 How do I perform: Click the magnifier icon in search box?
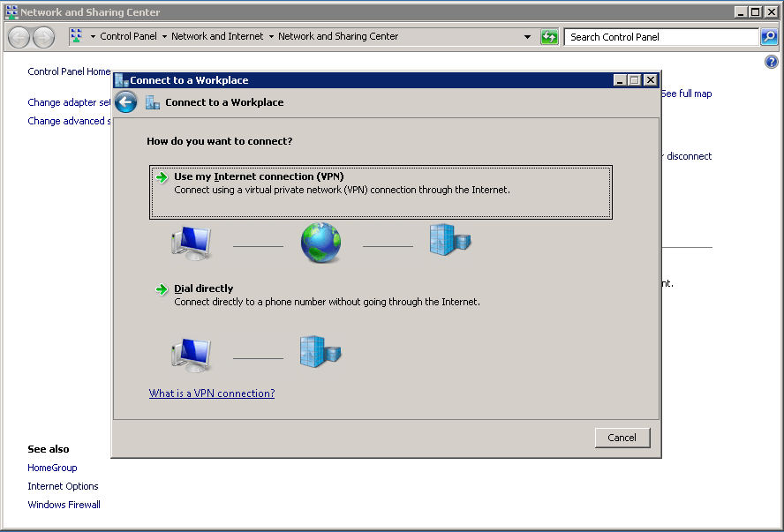point(769,37)
